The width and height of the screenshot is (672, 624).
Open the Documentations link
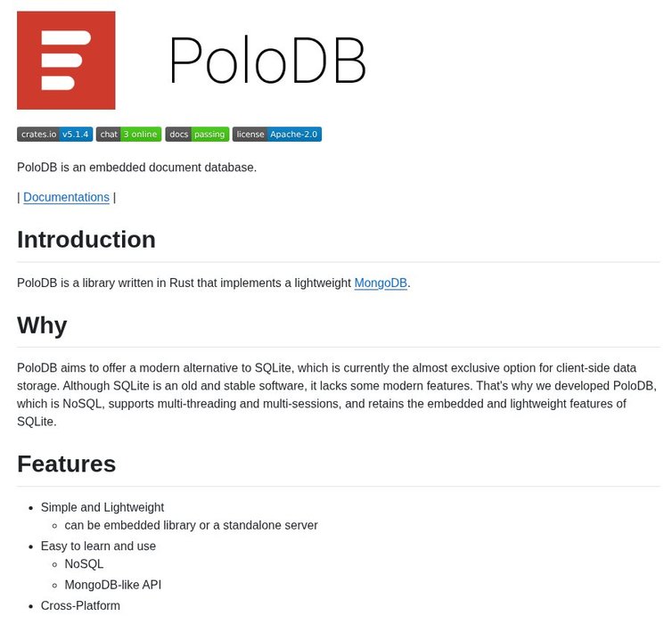(x=66, y=197)
